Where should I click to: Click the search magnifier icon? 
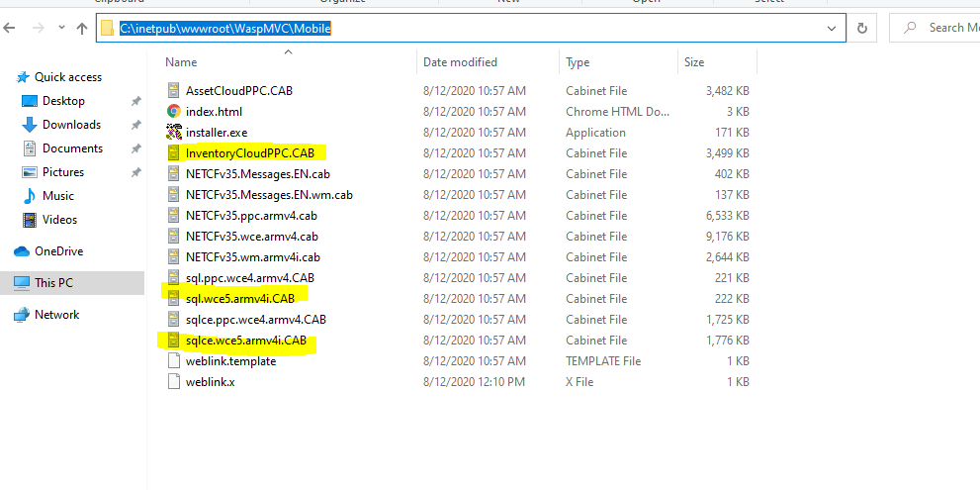[911, 28]
